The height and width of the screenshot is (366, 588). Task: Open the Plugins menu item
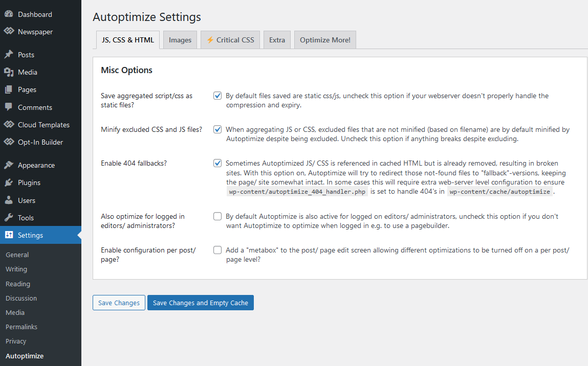pyautogui.click(x=40, y=182)
